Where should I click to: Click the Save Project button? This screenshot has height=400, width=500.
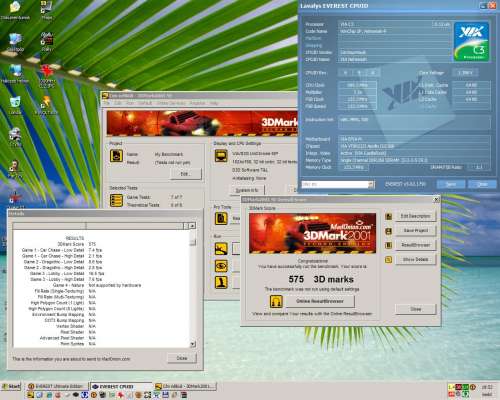(415, 230)
